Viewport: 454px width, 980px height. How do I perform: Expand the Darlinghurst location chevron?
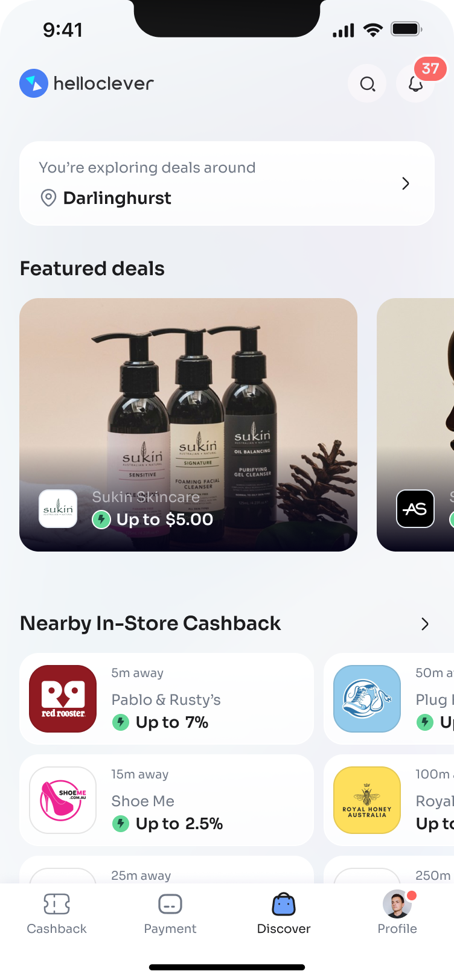(406, 183)
